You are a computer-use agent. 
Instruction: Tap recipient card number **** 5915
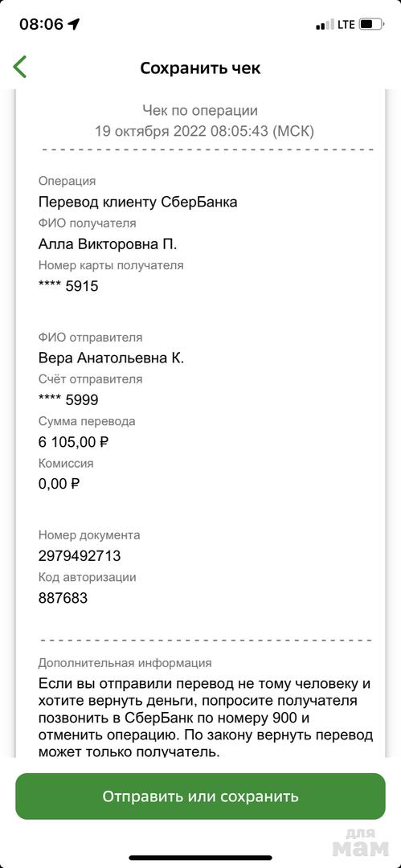(x=68, y=286)
